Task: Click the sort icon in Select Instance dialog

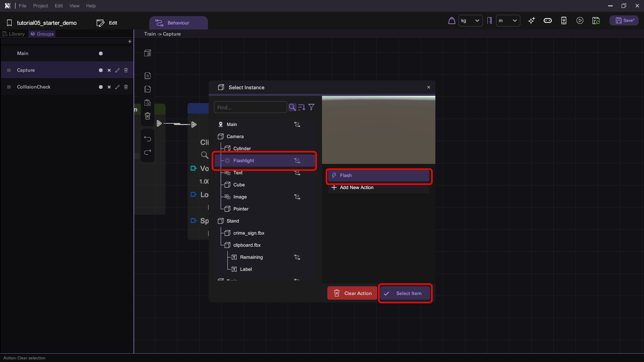Action: 302,107
